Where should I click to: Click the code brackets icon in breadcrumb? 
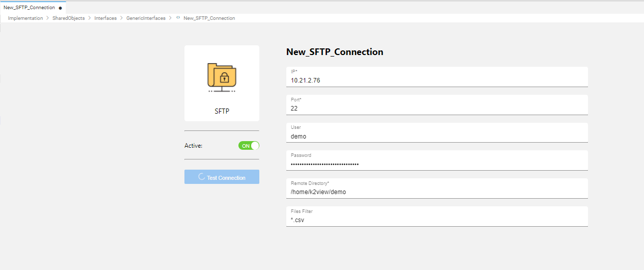click(x=178, y=18)
